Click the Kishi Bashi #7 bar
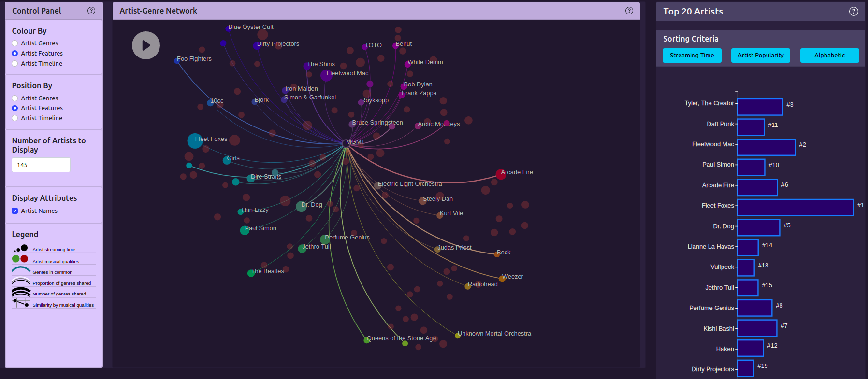The width and height of the screenshot is (868, 379). pyautogui.click(x=757, y=328)
